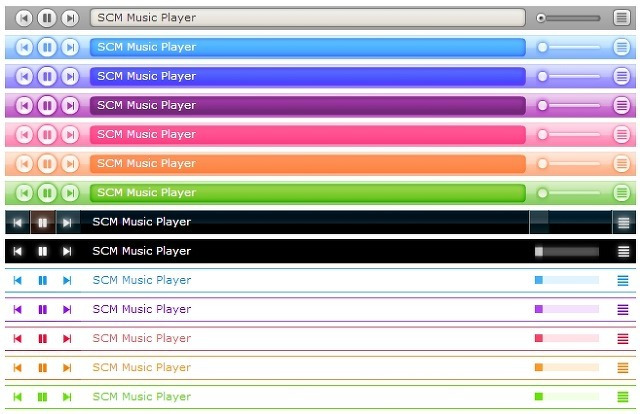Viewport: 640px width, 414px height.
Task: Skip next on the pink glossy player
Action: [70, 135]
